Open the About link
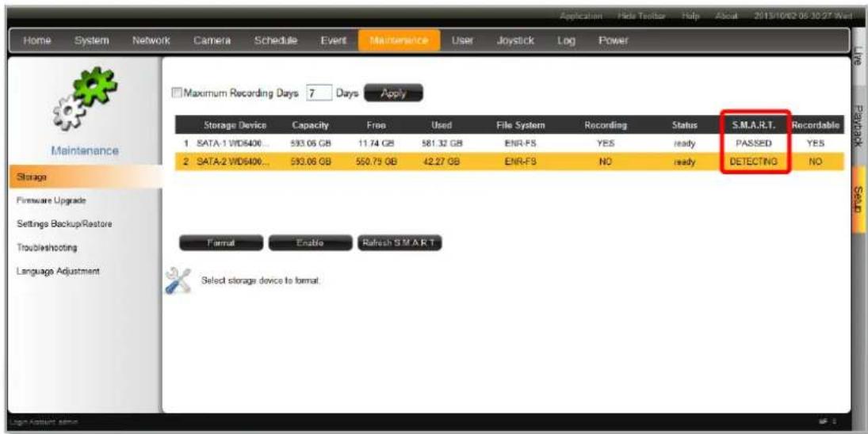This screenshot has width=868, height=434. [725, 17]
